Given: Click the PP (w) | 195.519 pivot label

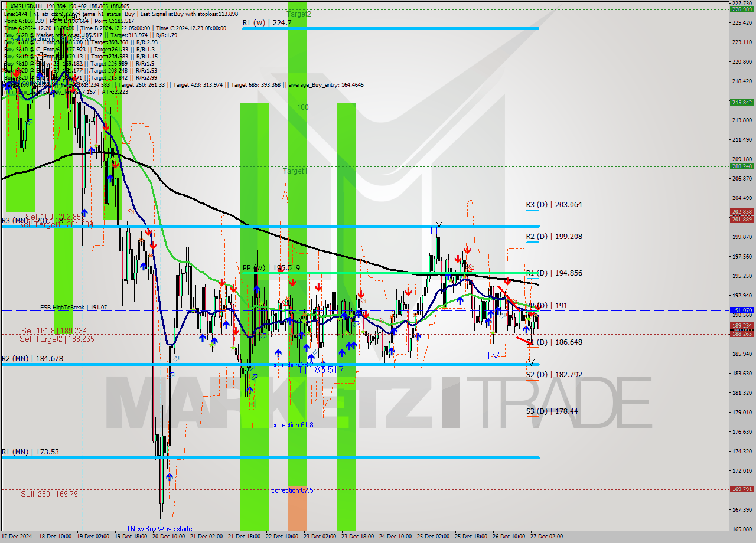Looking at the screenshot, I should click(x=271, y=268).
